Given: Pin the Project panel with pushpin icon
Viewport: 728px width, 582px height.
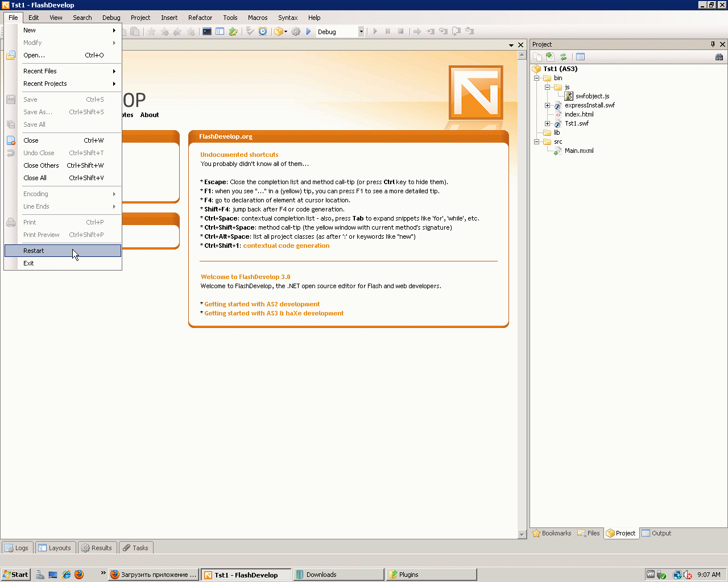Looking at the screenshot, I should click(x=713, y=44).
